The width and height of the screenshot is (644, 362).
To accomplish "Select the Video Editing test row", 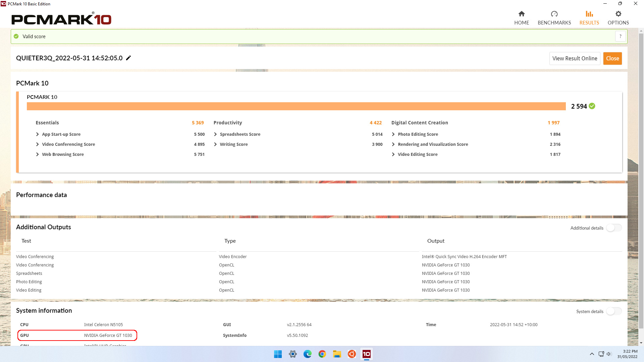I will 29,290.
